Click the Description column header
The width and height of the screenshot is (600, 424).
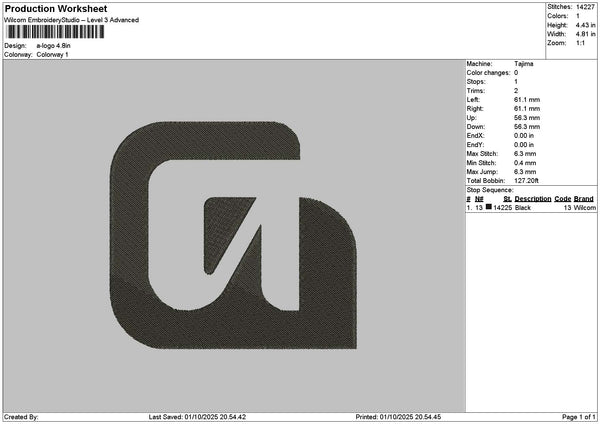coord(533,199)
